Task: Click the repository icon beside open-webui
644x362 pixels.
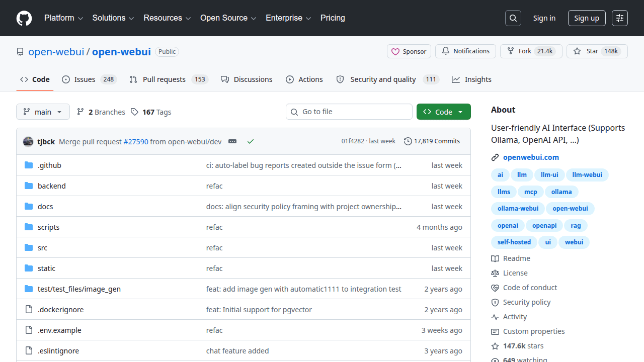Action: click(x=20, y=52)
